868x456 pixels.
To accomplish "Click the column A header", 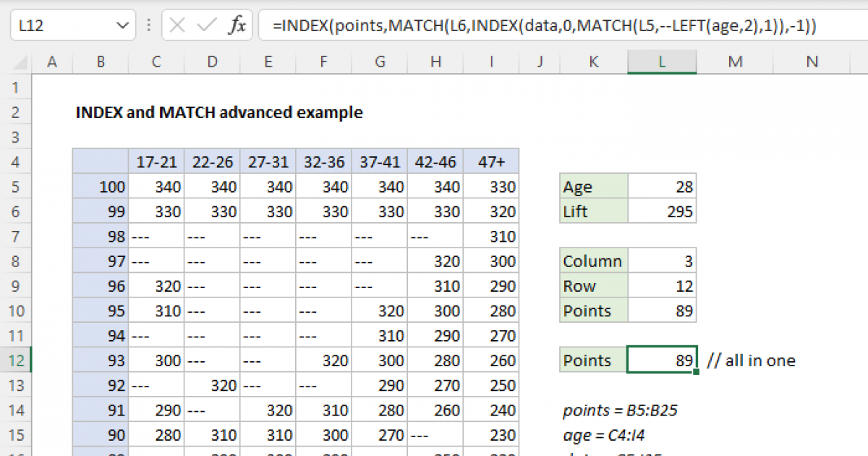I will [51, 62].
